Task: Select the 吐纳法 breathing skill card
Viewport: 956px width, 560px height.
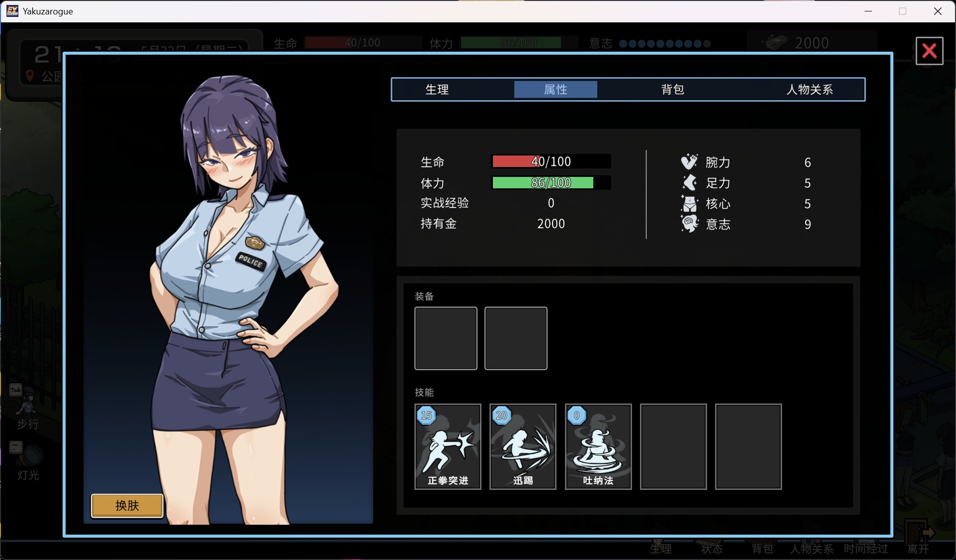Action: coord(598,446)
